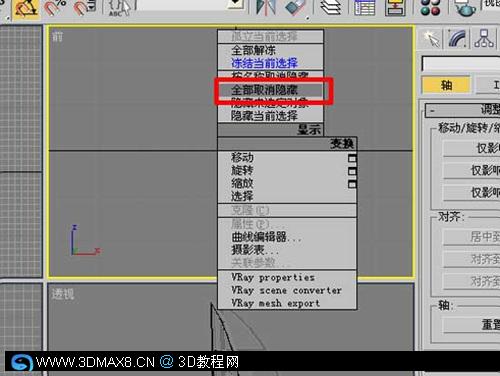Toggle the Spinner Snap icon
This screenshot has height=376, width=500.
(84, 8)
